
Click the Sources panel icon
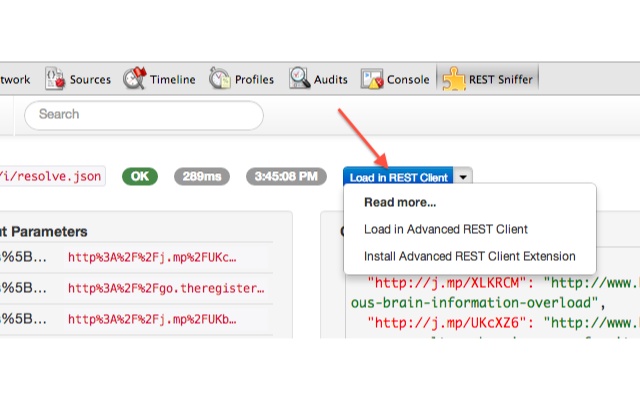coord(55,78)
